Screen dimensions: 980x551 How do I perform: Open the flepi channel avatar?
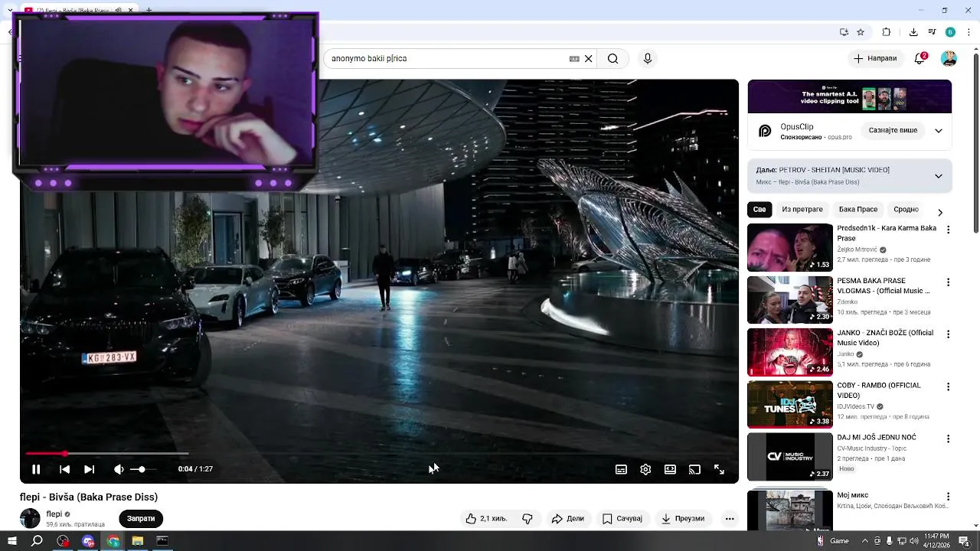(x=30, y=518)
